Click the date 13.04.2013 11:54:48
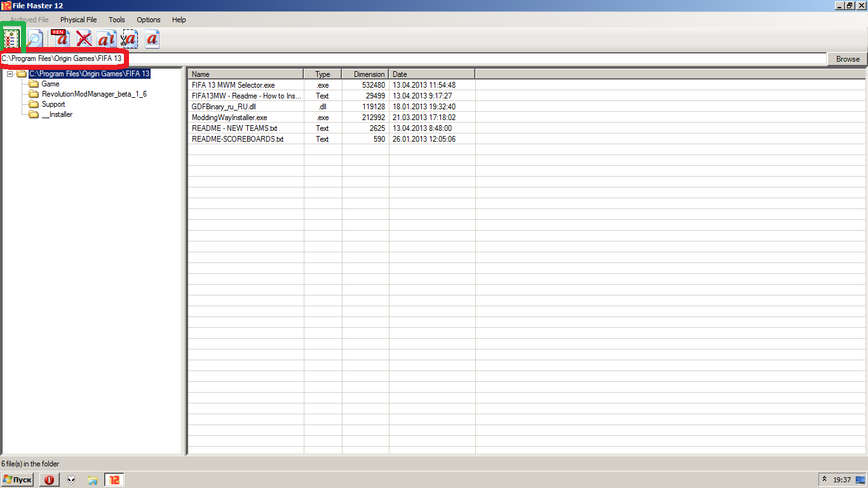Screen dimensions: 868x488 click(x=424, y=85)
